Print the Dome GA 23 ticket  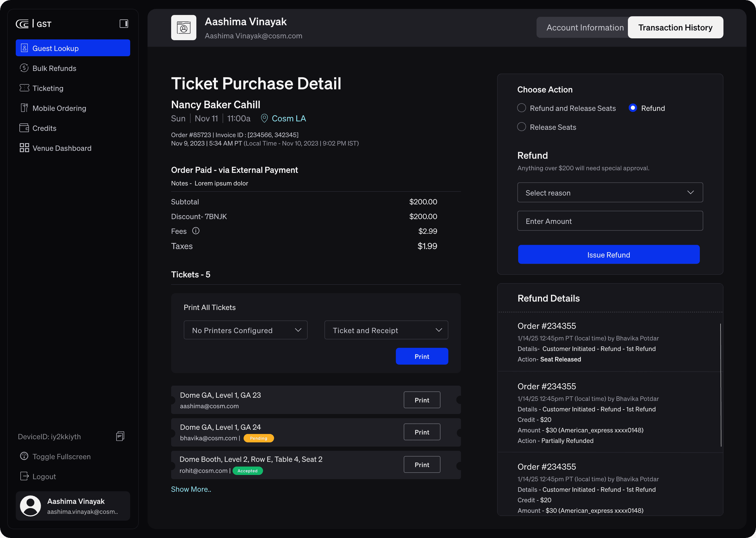click(x=422, y=400)
